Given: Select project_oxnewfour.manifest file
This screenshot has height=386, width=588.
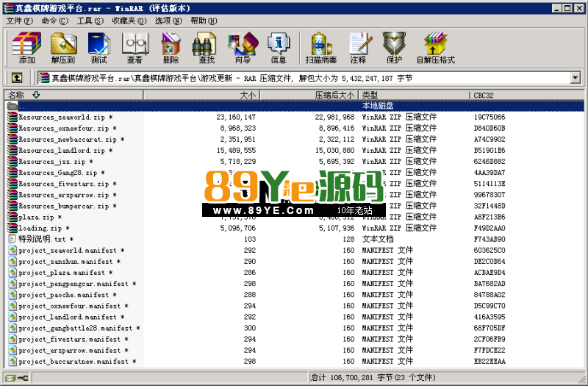Looking at the screenshot, I should pyautogui.click(x=73, y=306).
